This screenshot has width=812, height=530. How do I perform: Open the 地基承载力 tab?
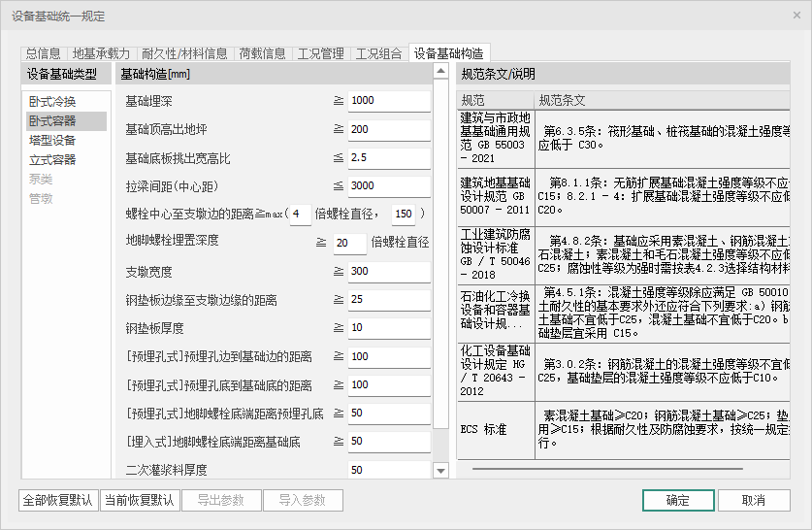(101, 53)
